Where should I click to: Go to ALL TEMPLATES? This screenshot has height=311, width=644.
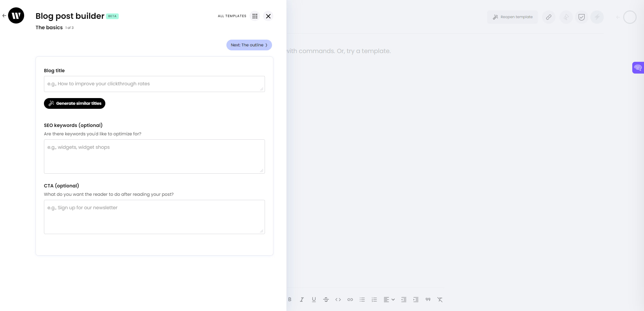[x=232, y=16]
